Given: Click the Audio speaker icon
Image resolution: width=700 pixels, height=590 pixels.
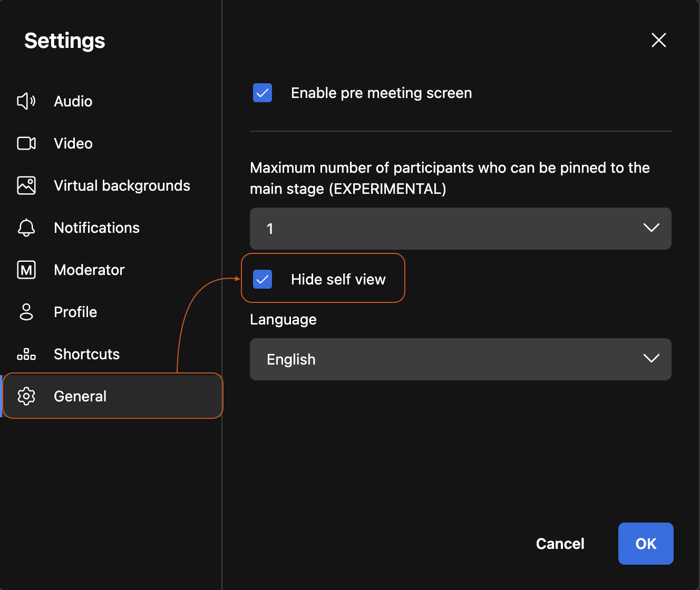Looking at the screenshot, I should pos(26,101).
